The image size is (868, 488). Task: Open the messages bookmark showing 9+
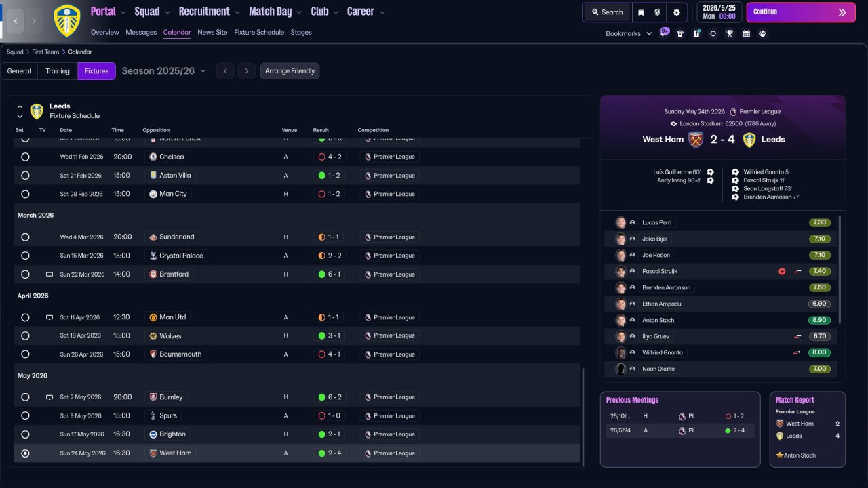(x=664, y=33)
